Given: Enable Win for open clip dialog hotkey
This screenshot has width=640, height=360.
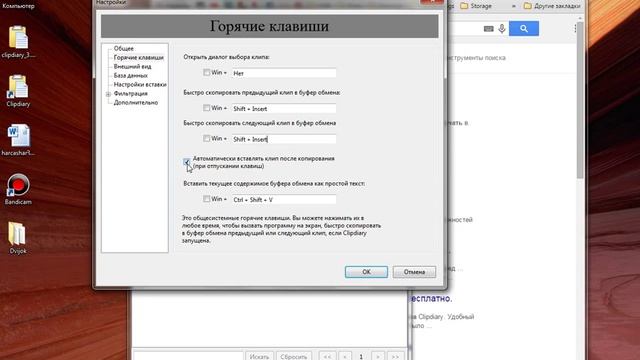Looking at the screenshot, I should pyautogui.click(x=207, y=72).
